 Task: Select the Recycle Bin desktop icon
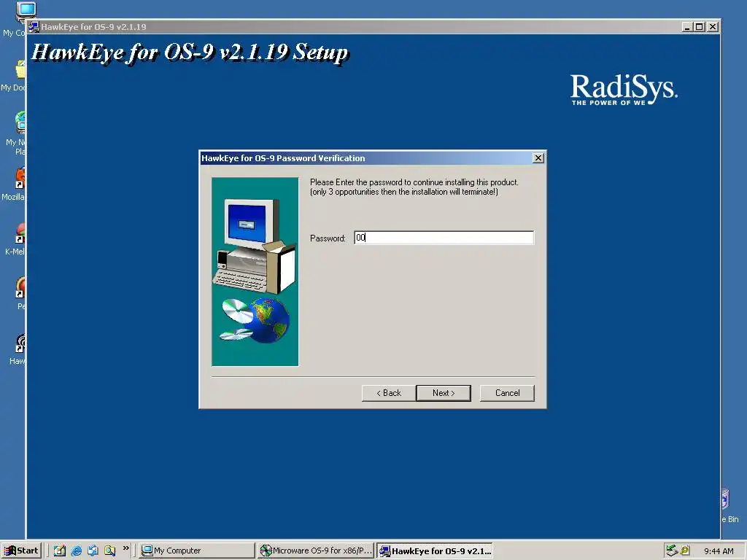[x=729, y=506]
